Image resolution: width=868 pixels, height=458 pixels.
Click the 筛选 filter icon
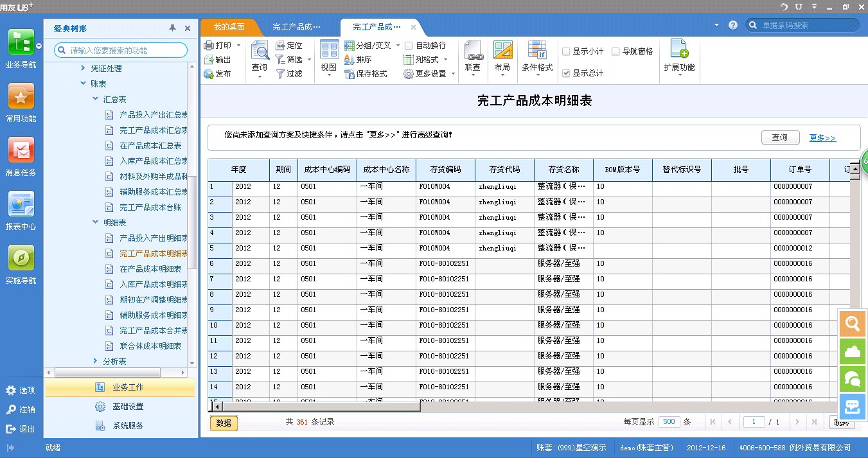[280, 60]
